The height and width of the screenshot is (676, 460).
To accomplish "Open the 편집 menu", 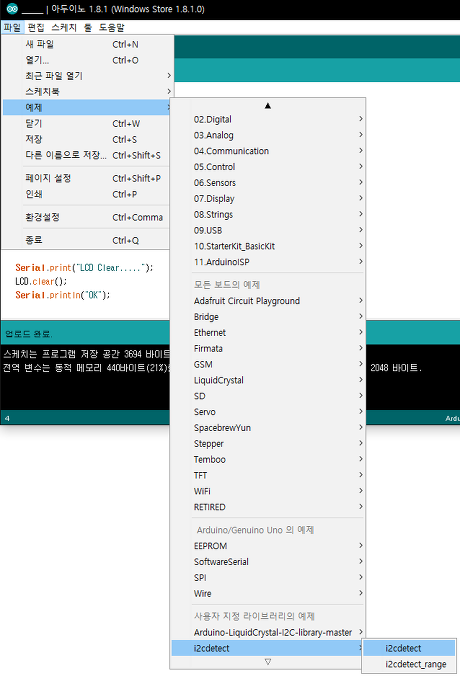I will pyautogui.click(x=36, y=28).
